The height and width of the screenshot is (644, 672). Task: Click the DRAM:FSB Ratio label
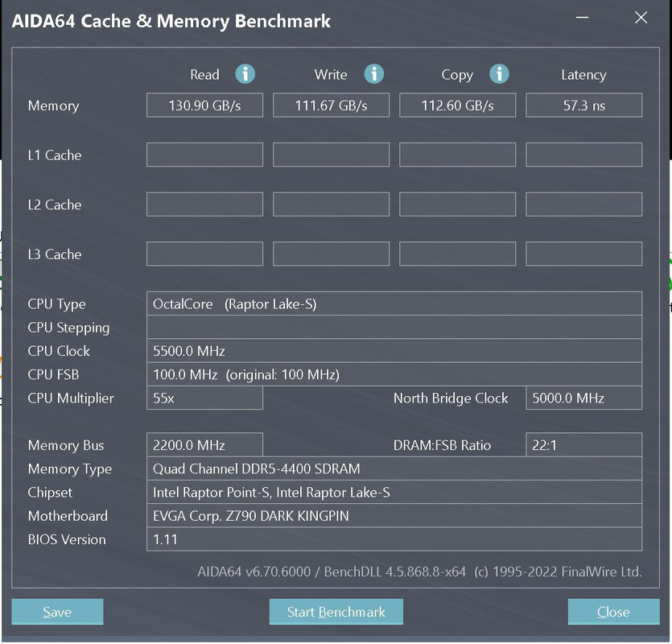point(442,445)
